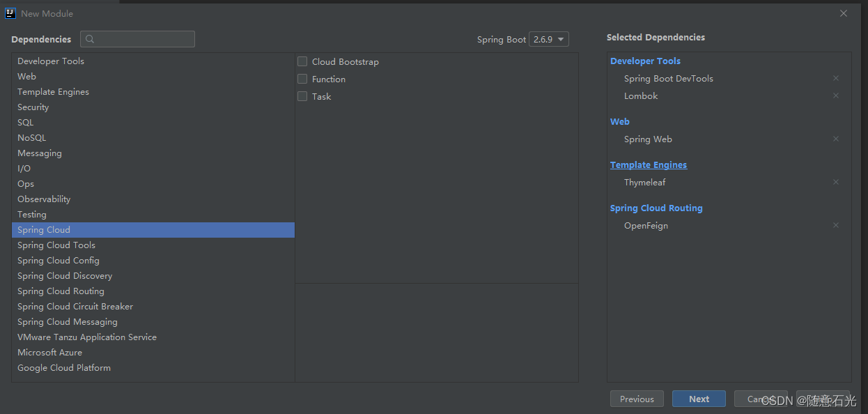This screenshot has height=414, width=868.
Task: Select the Ops category
Action: (153, 184)
